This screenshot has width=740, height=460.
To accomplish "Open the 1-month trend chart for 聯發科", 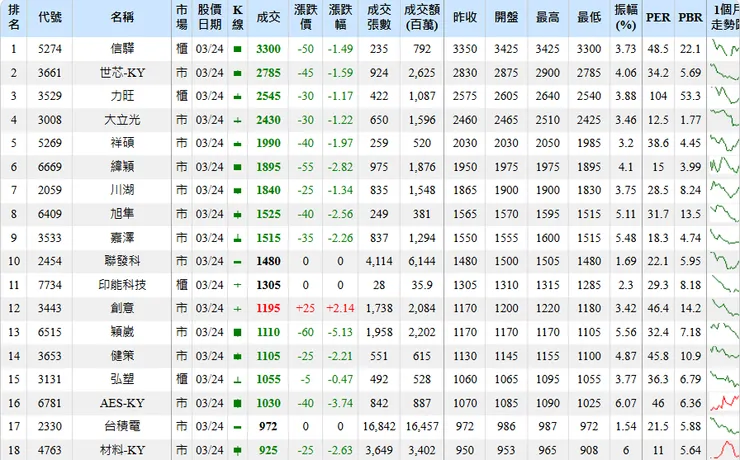I will point(725,261).
